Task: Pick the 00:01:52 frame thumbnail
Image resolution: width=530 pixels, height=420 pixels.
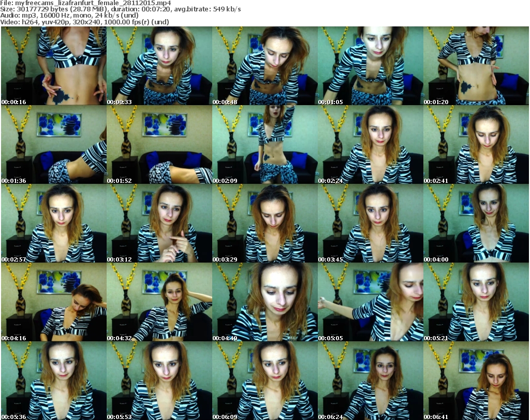Action: [159, 144]
